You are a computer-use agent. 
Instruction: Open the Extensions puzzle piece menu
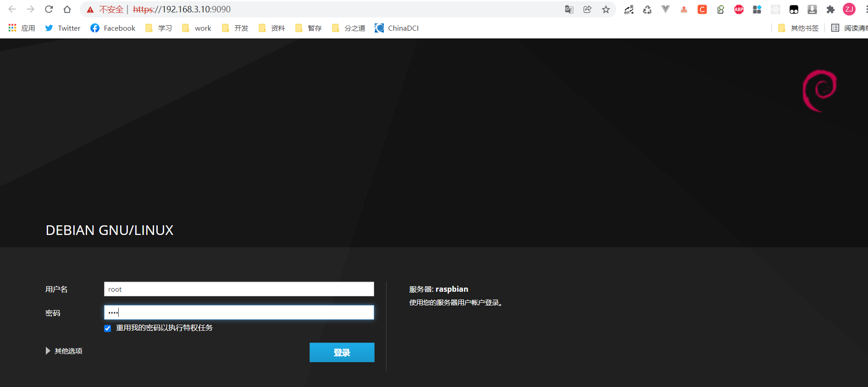[830, 10]
